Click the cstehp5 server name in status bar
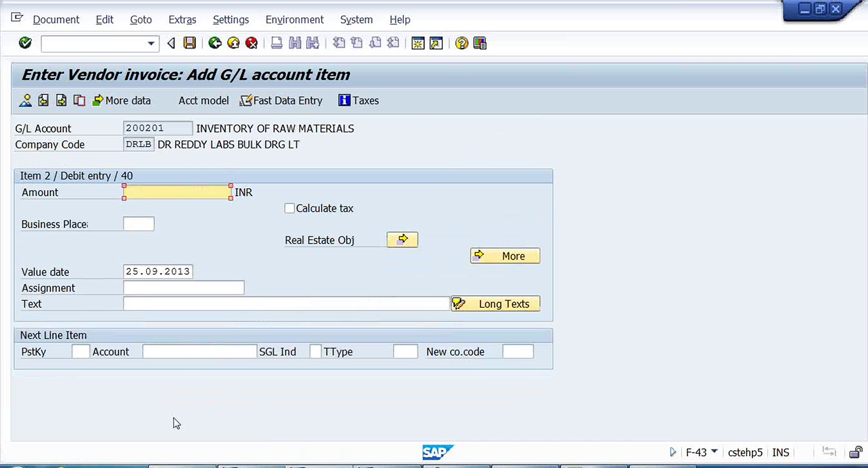Screen dimensions: 868x468 [745, 452]
